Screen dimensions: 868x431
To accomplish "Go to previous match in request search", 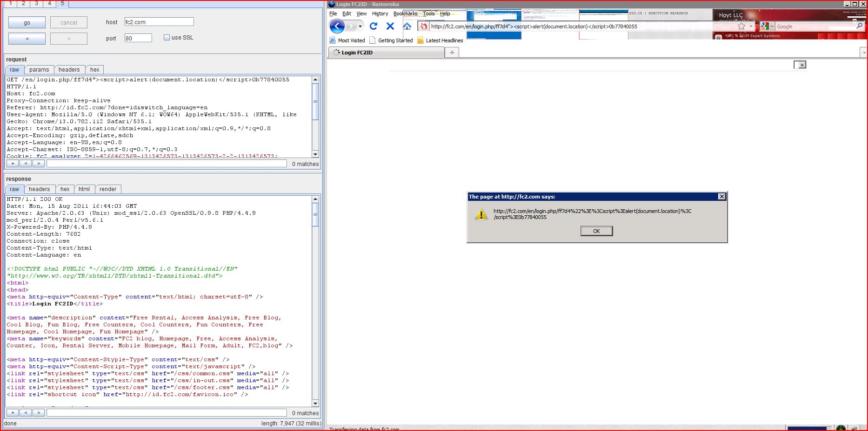I will click(x=26, y=164).
